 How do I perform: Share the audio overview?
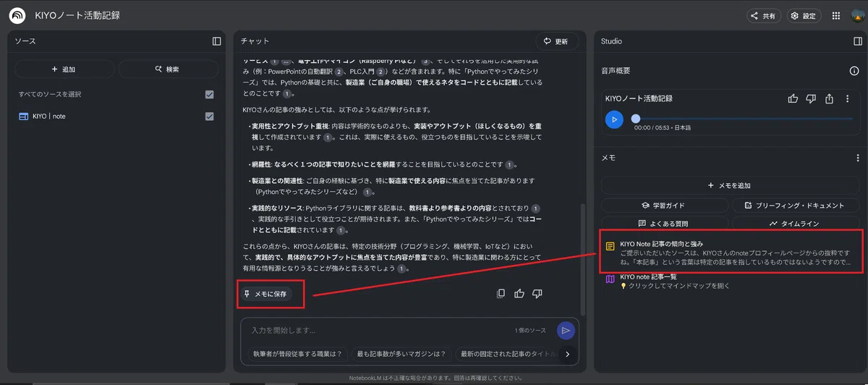coord(830,98)
